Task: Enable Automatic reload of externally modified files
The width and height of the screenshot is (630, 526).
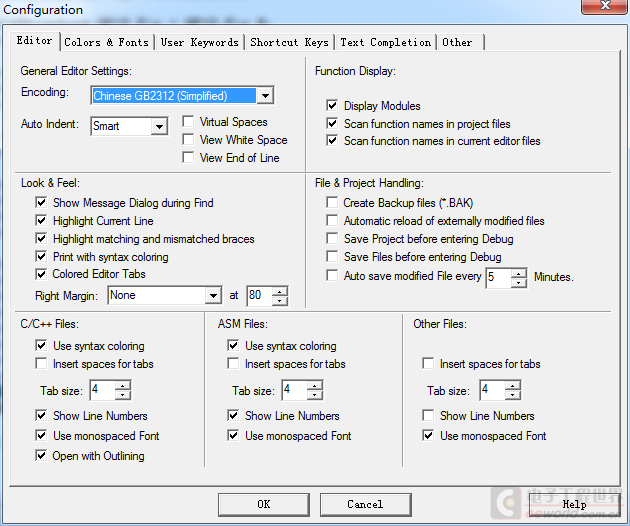Action: coord(332,221)
